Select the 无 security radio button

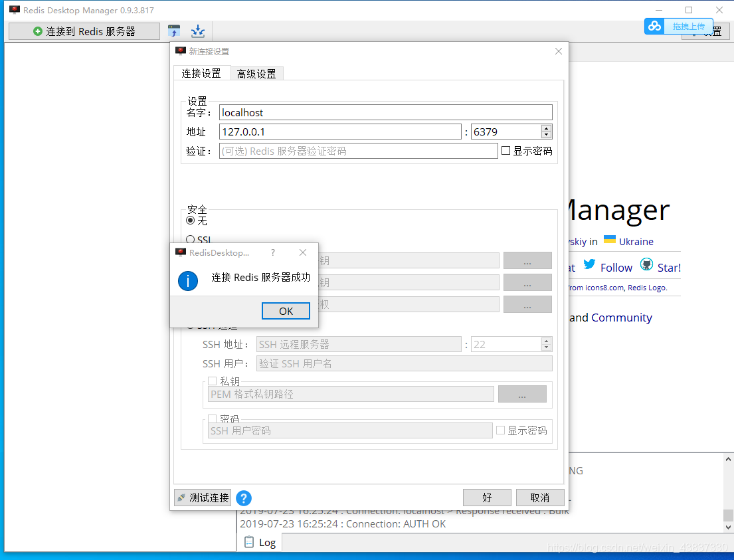click(x=191, y=221)
